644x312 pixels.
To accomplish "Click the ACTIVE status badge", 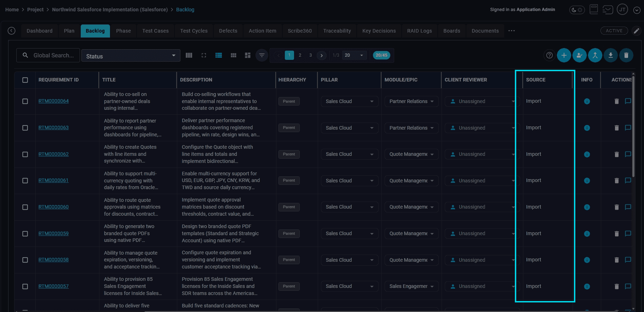I will tap(614, 31).
